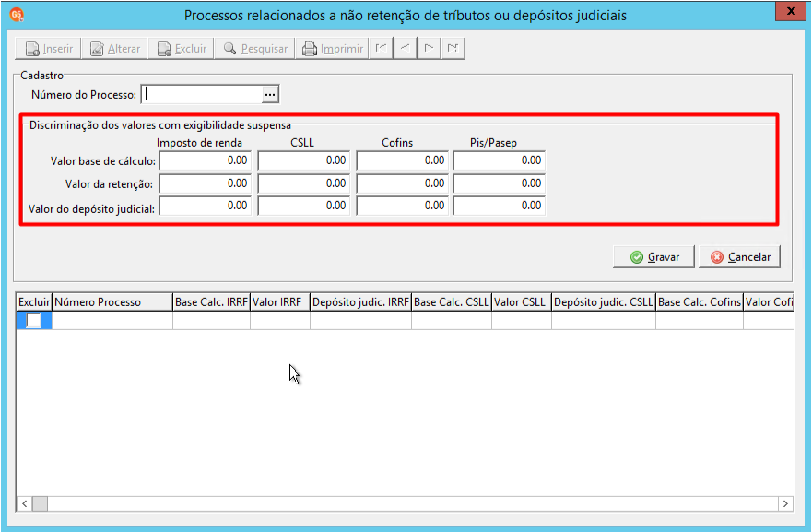This screenshot has height=532, width=812.
Task: Click the Excluir delete toolbar button
Action: tap(182, 49)
